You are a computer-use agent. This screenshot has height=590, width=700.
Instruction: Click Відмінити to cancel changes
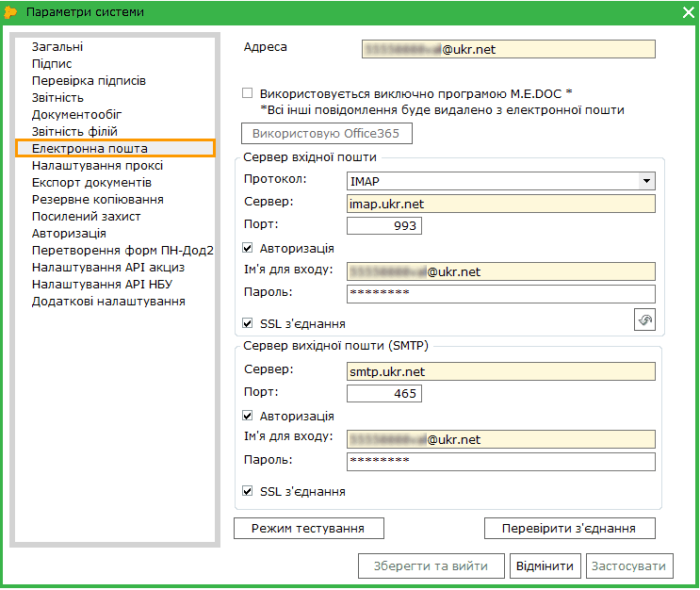[545, 566]
